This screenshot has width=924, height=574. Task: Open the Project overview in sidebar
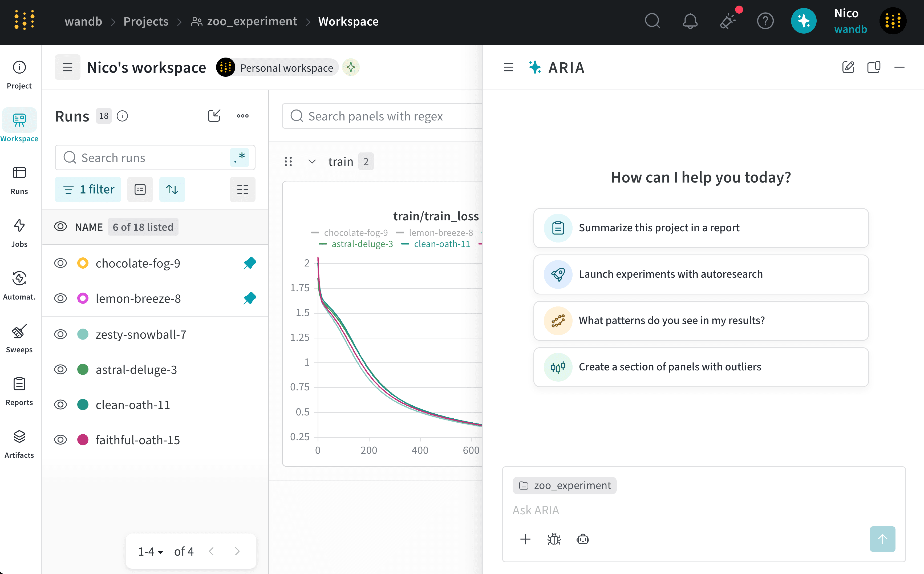tap(19, 75)
